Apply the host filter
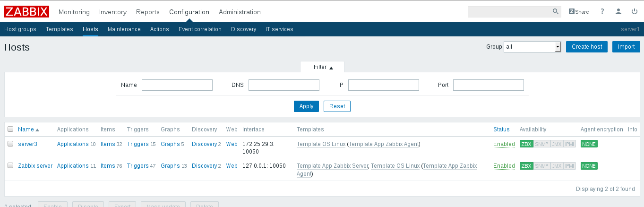644x207 pixels. 306,106
